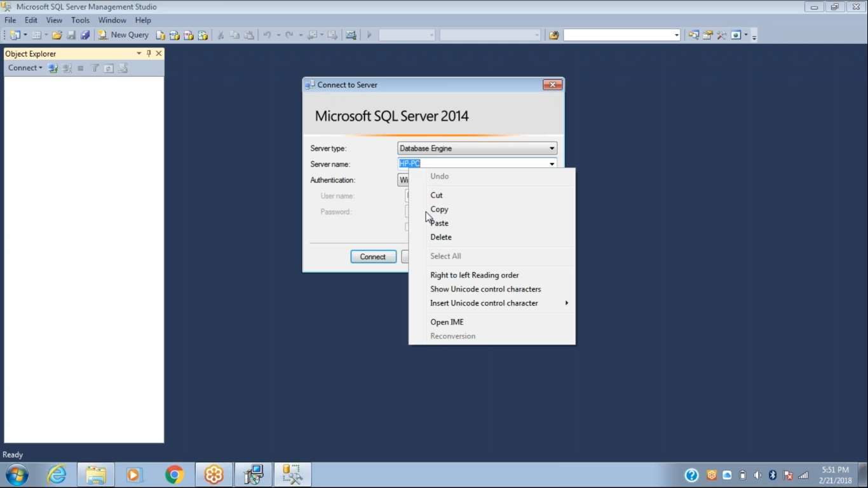The height and width of the screenshot is (488, 868).
Task: Open Google Chrome from taskbar
Action: 174,475
